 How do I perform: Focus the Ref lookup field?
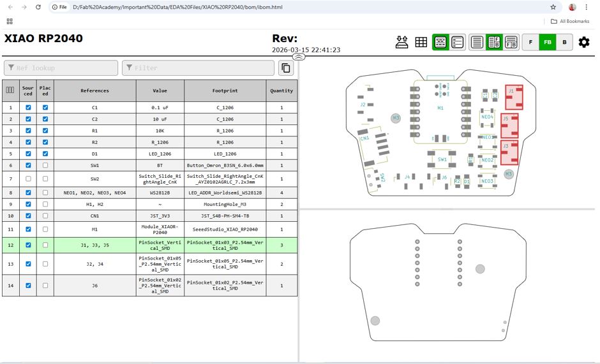click(x=61, y=68)
